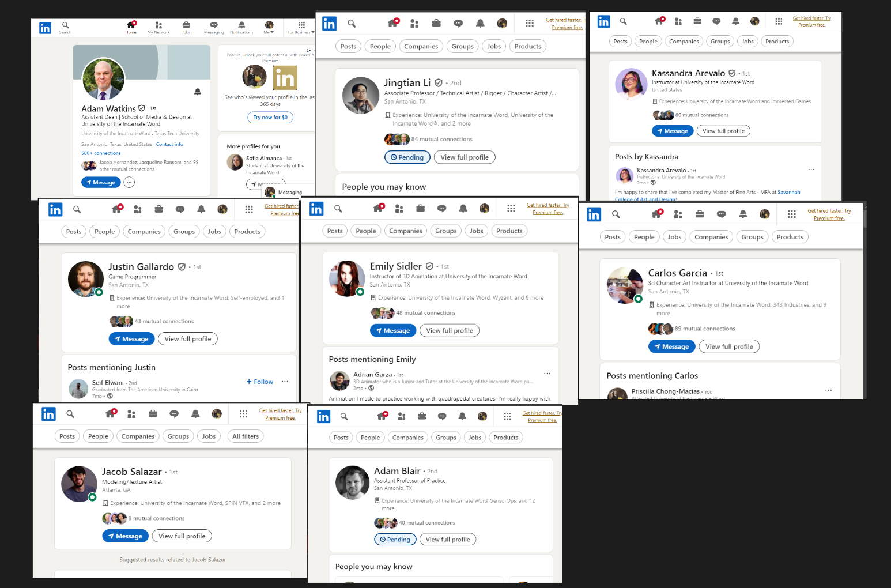
Task: Open network icon in Justin Gallardo window
Action: pos(137,209)
